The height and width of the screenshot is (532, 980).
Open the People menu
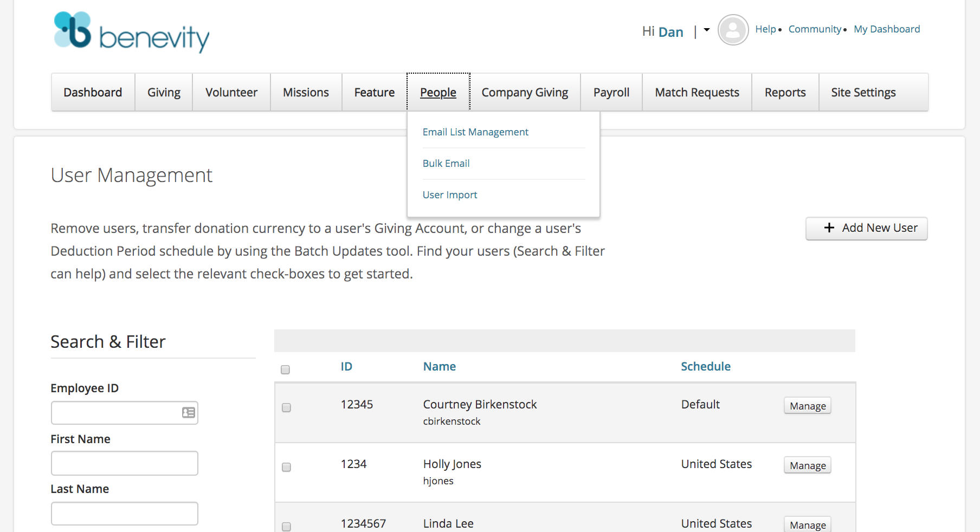click(438, 92)
